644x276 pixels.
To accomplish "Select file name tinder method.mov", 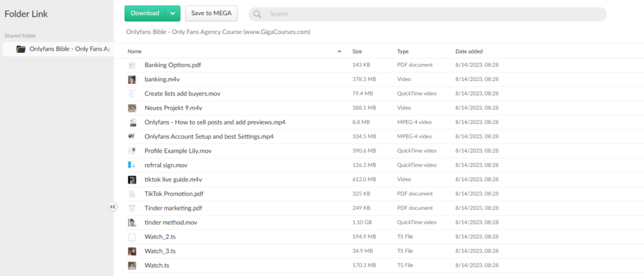I will tap(171, 223).
